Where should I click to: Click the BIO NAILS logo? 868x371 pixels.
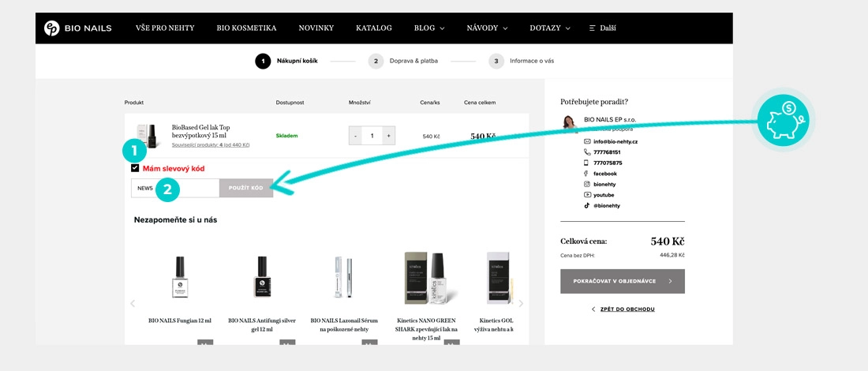coord(78,28)
